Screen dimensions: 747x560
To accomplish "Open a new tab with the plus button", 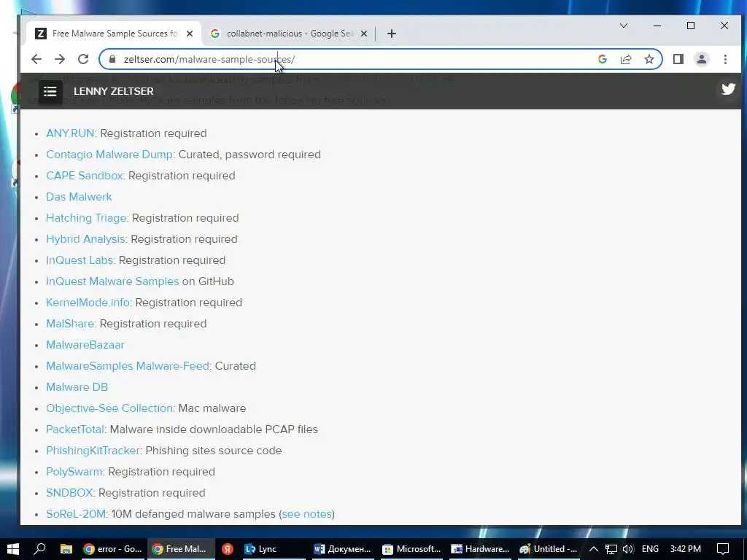I will [x=392, y=34].
